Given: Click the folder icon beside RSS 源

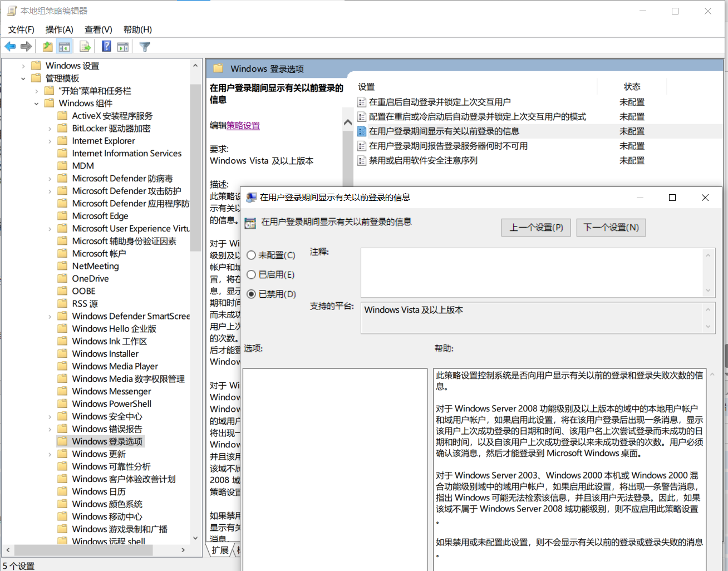Looking at the screenshot, I should pos(62,303).
